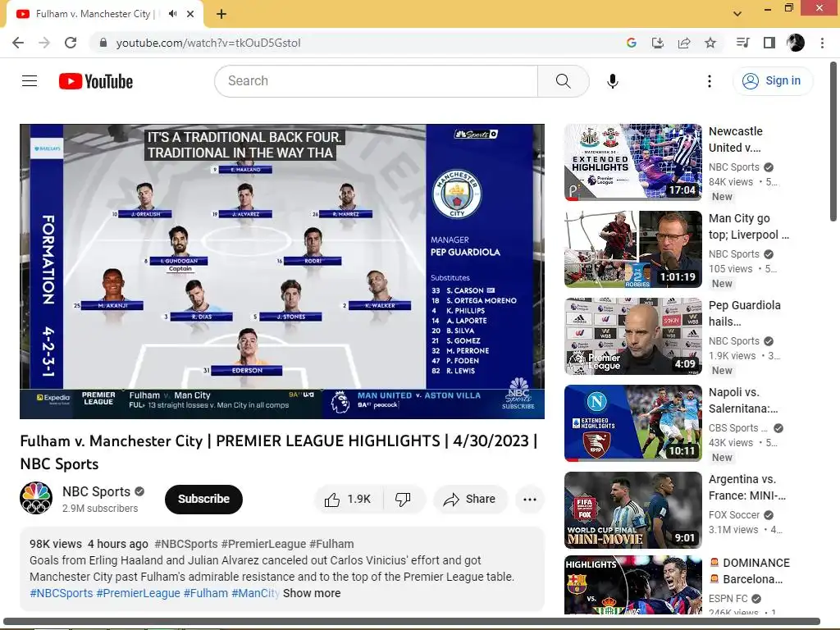The image size is (840, 630).
Task: Open Newcastle United extended highlights thumbnail
Action: (632, 162)
